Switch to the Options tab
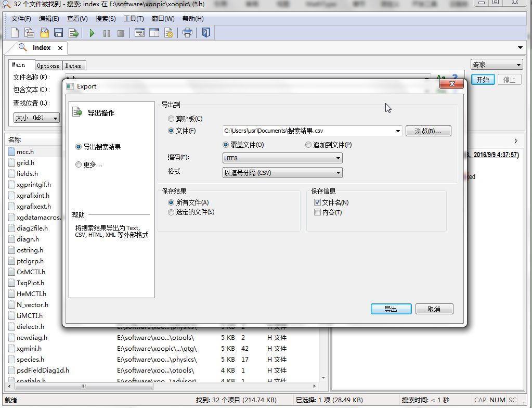 tap(48, 65)
